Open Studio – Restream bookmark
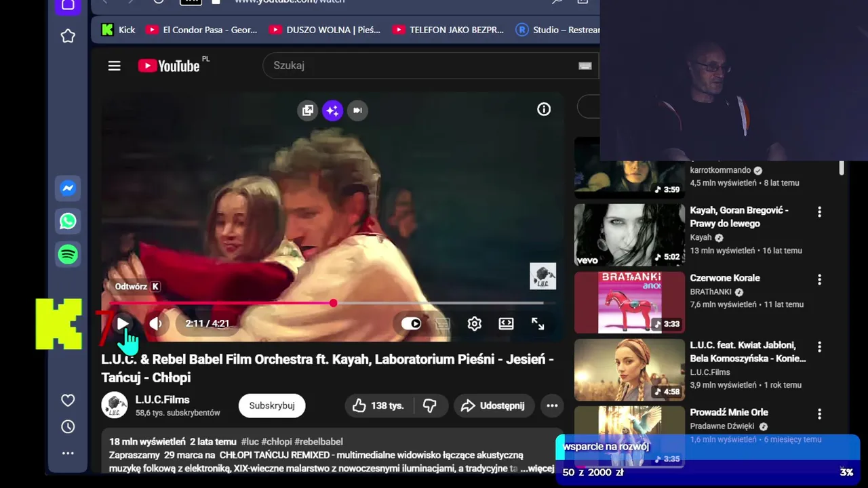The height and width of the screenshot is (488, 868). click(557, 29)
